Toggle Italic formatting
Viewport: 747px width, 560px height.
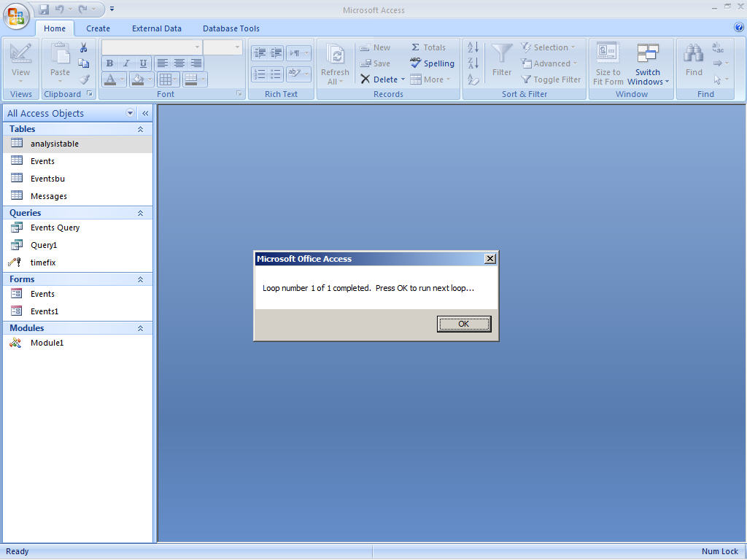(126, 63)
